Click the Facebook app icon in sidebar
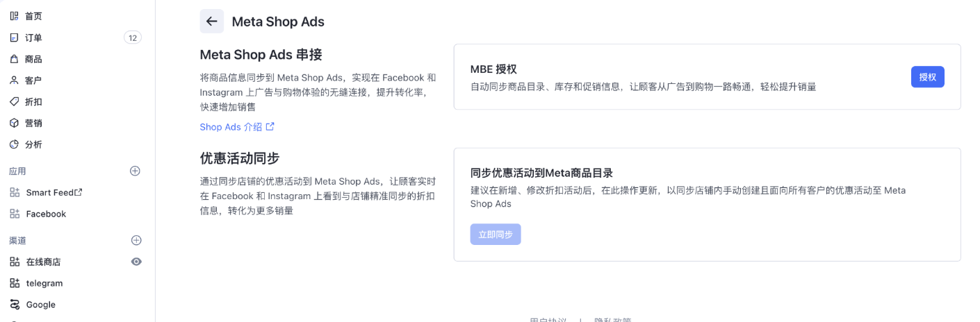 (15, 214)
